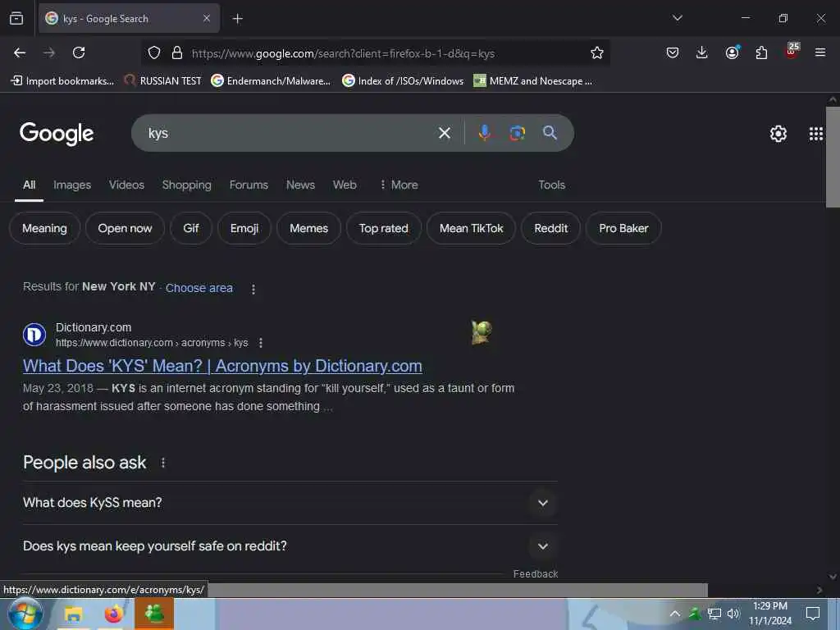Open Firefox View tab list icon
The image size is (840, 630).
(x=16, y=18)
